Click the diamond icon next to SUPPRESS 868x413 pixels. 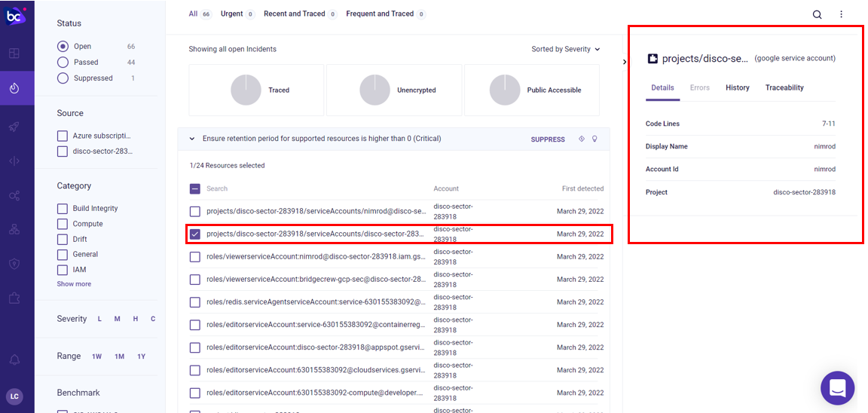pyautogui.click(x=582, y=139)
